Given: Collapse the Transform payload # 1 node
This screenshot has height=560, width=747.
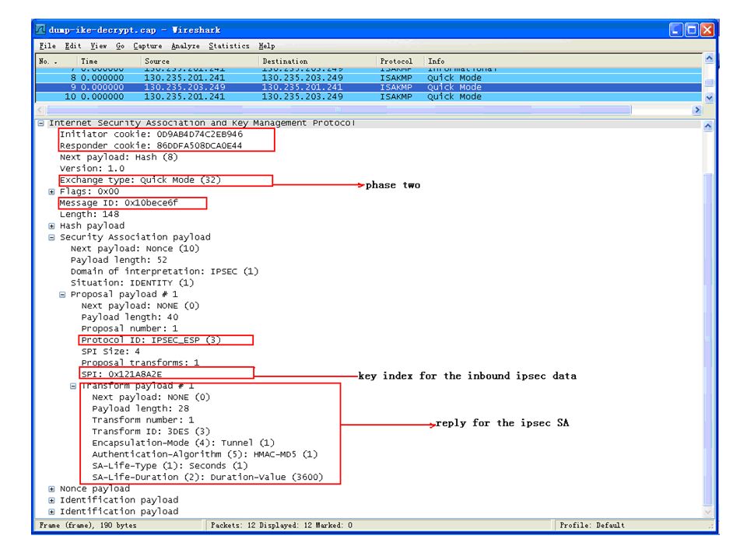Looking at the screenshot, I should (73, 386).
